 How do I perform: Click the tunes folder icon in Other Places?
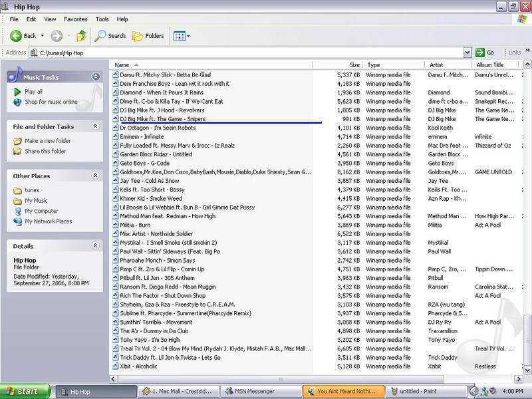point(17,190)
